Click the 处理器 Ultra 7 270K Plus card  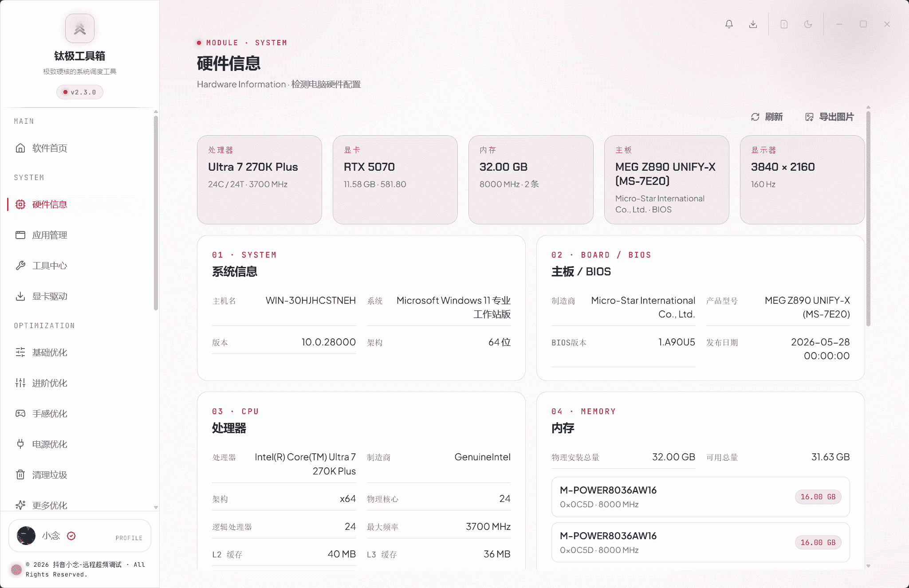260,180
